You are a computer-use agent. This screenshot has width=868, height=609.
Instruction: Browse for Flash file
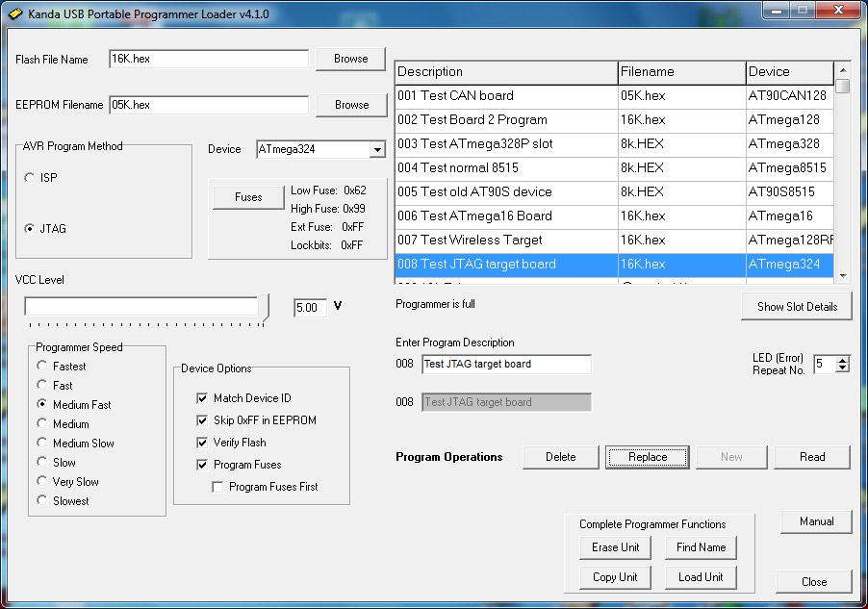(x=350, y=59)
